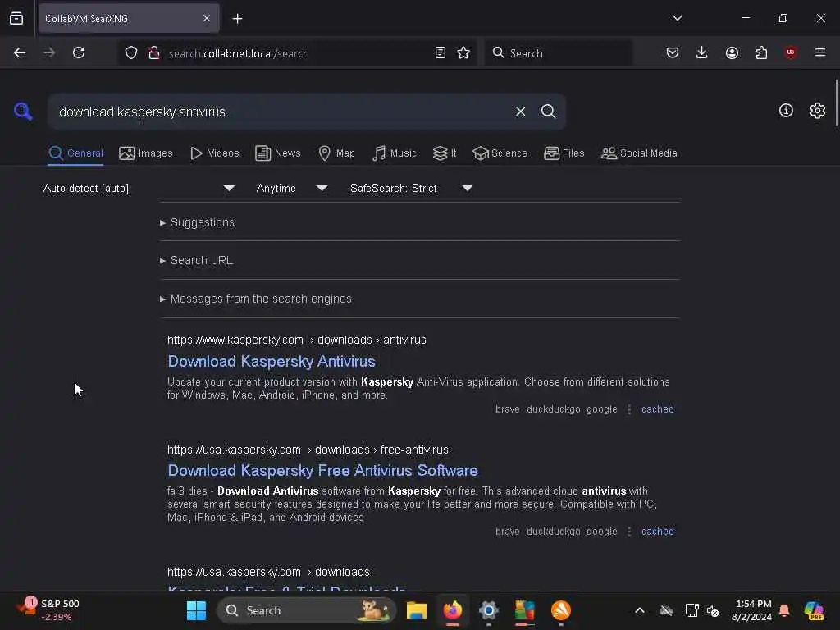This screenshot has width=840, height=630.
Task: Open the S&P 500 widget in taskbar
Action: (x=48, y=610)
